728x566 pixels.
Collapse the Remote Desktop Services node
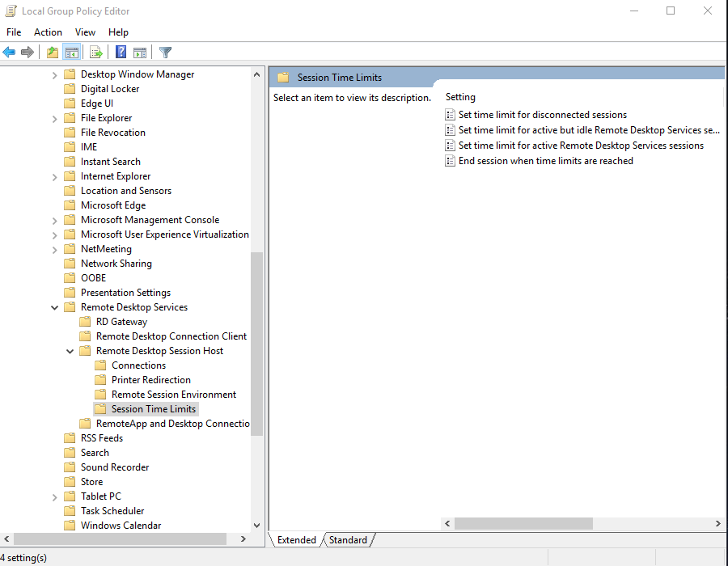click(54, 307)
